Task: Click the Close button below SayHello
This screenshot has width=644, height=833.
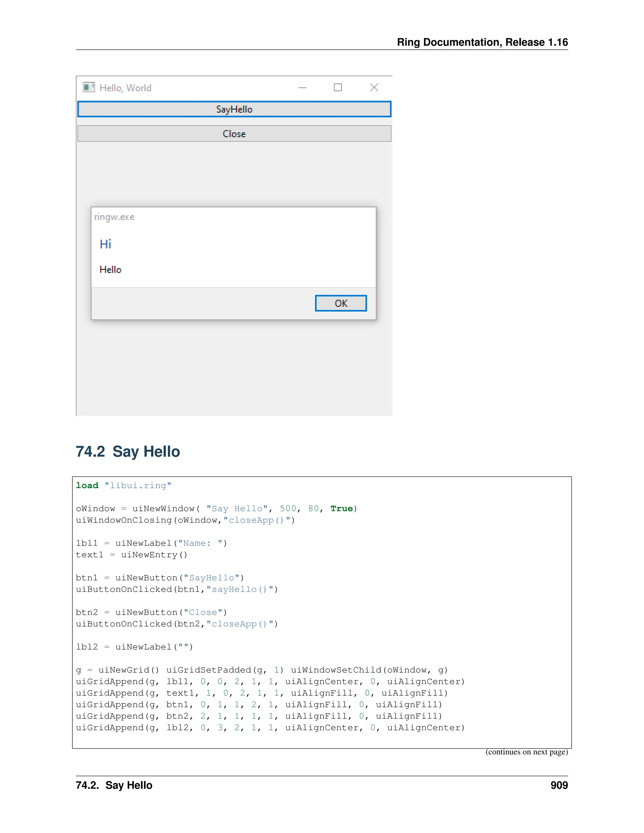Action: (234, 134)
